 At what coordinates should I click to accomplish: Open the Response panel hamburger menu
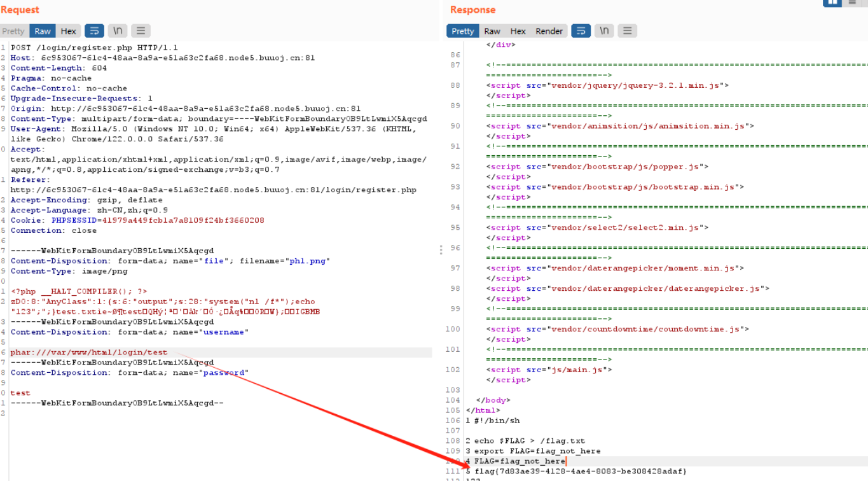tap(628, 31)
